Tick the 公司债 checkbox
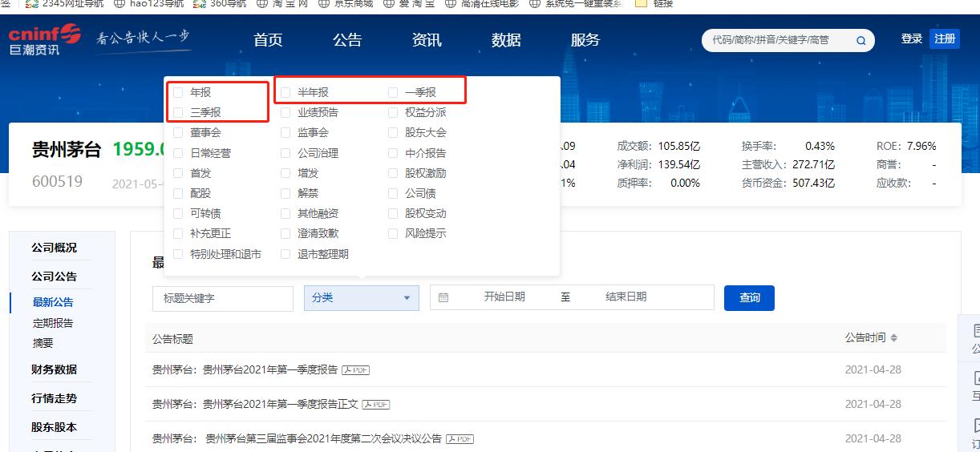This screenshot has height=452, width=980. click(x=393, y=194)
